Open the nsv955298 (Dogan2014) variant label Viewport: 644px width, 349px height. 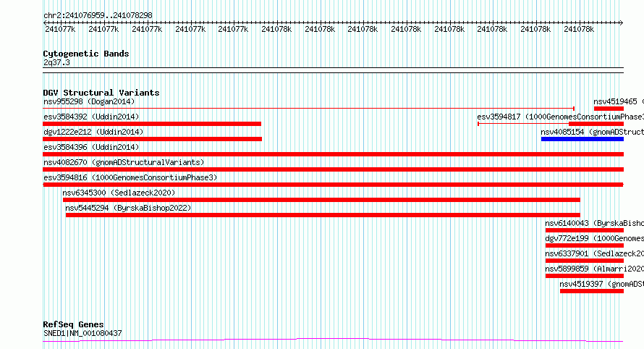coord(89,101)
